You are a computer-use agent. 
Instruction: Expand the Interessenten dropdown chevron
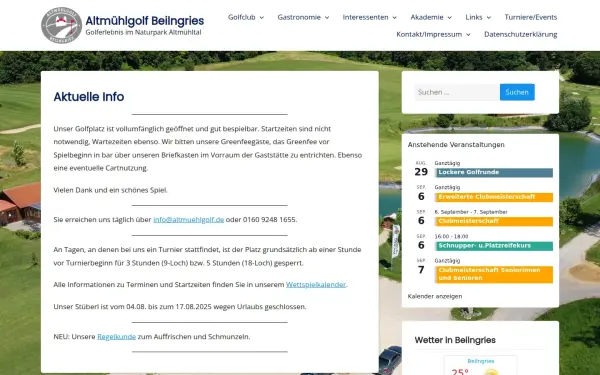click(x=395, y=18)
